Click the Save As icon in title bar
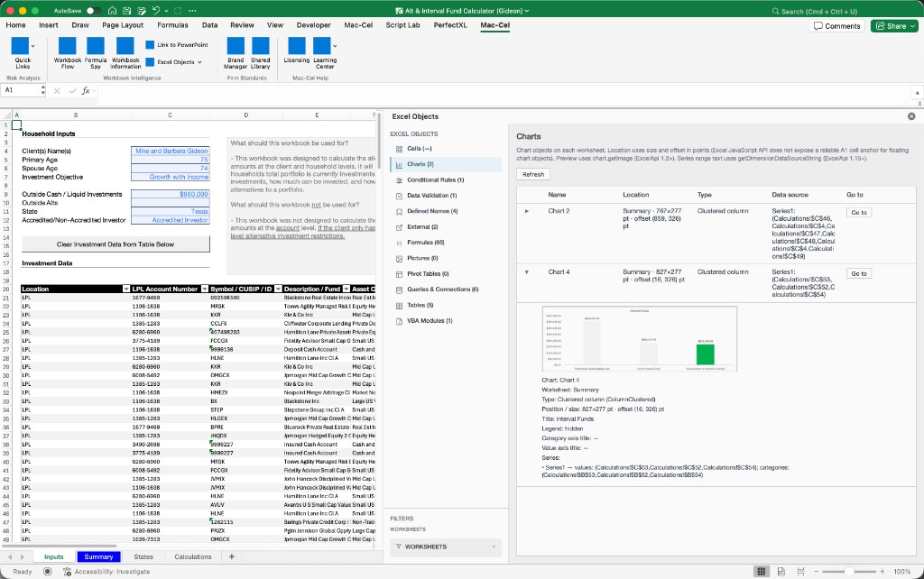 [142, 11]
